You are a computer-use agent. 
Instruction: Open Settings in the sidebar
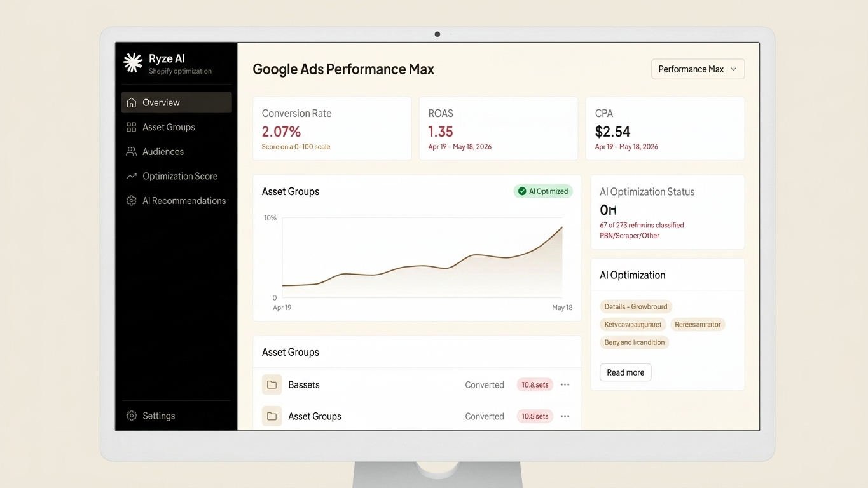coord(176,416)
